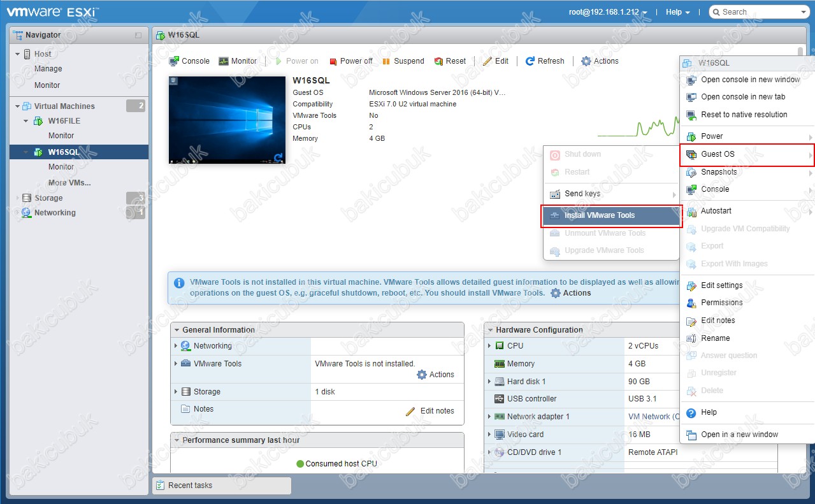Open the Send keys submenu
815x504 pixels.
click(612, 194)
